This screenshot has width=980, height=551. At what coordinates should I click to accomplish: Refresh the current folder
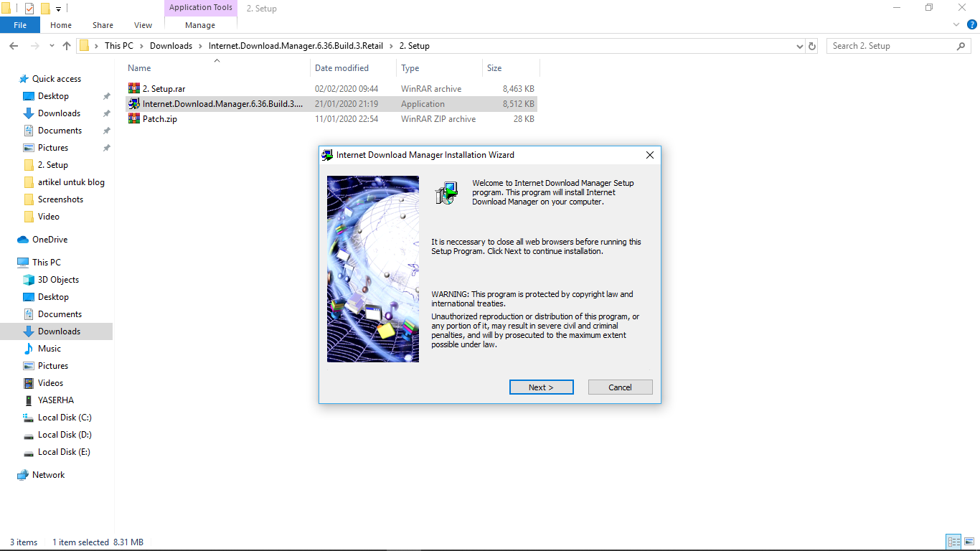812,46
